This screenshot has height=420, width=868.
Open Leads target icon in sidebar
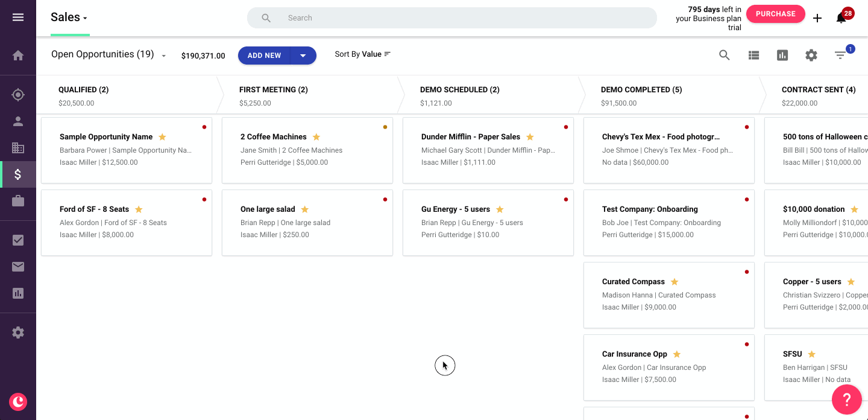pos(18,95)
